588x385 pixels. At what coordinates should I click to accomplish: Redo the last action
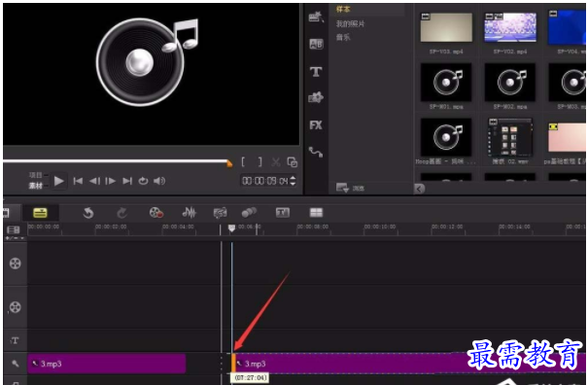click(121, 213)
